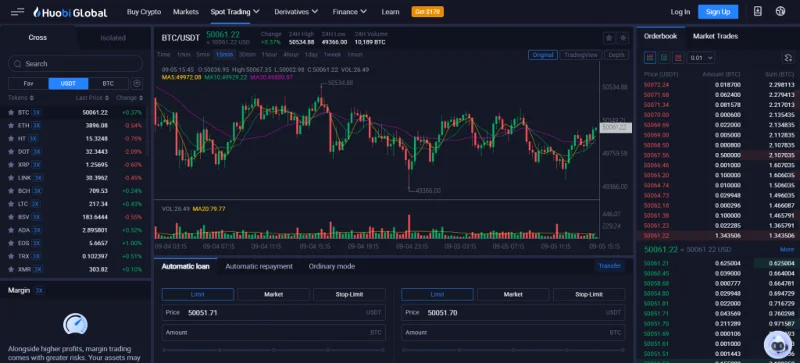Choose Market order type on buy side

[273, 295]
